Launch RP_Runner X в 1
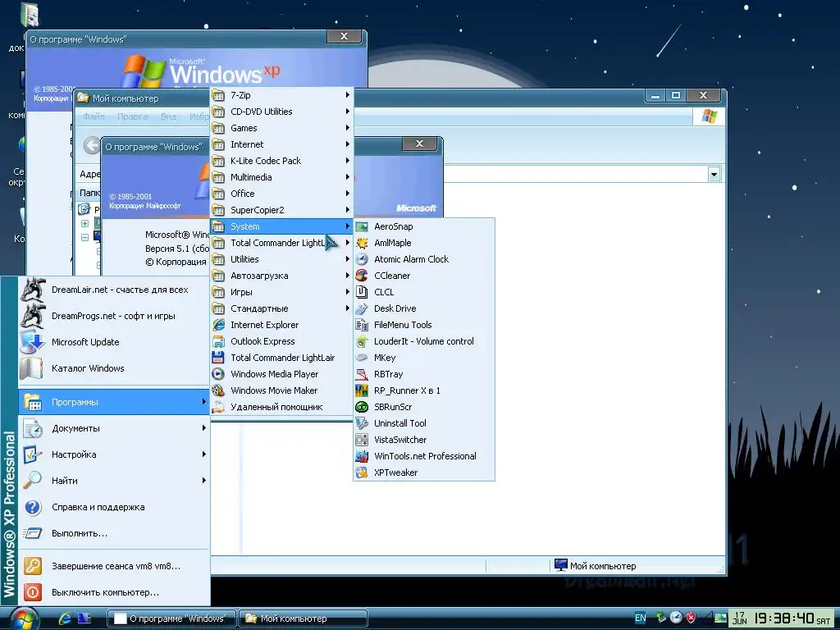The width and height of the screenshot is (840, 630). (424, 390)
